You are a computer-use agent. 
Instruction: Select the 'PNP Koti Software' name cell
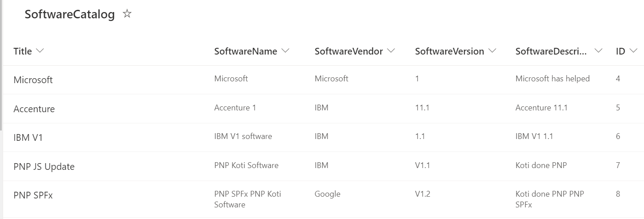click(246, 165)
